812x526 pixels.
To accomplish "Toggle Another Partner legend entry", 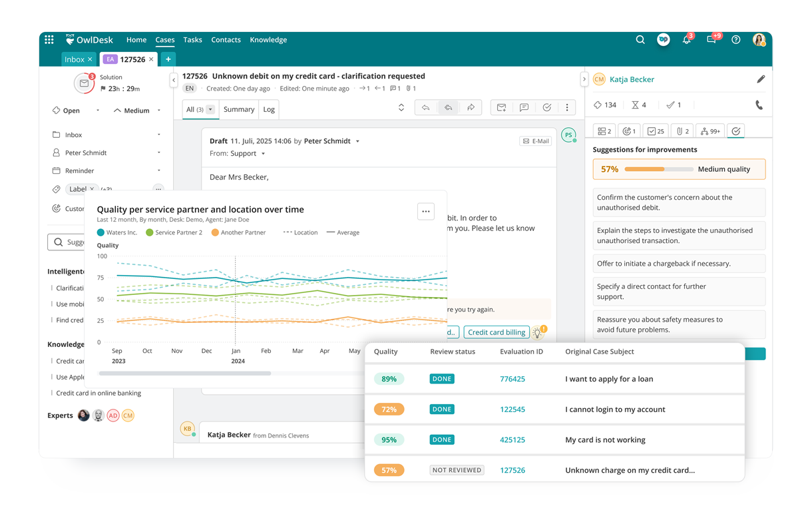I will pyautogui.click(x=238, y=232).
